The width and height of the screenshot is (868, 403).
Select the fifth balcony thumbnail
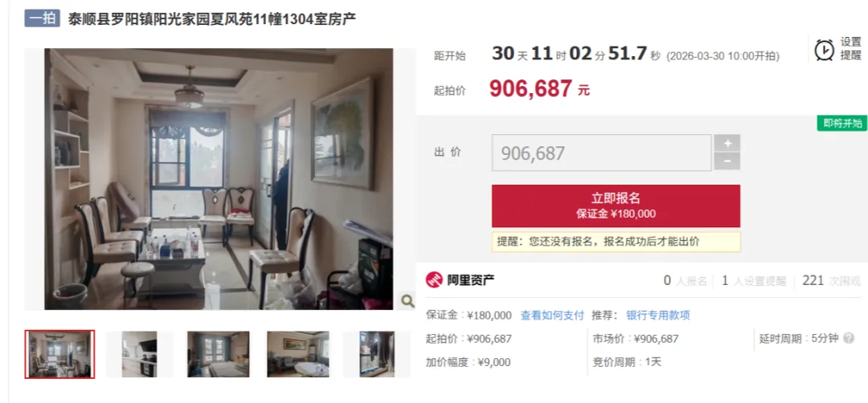tap(377, 354)
